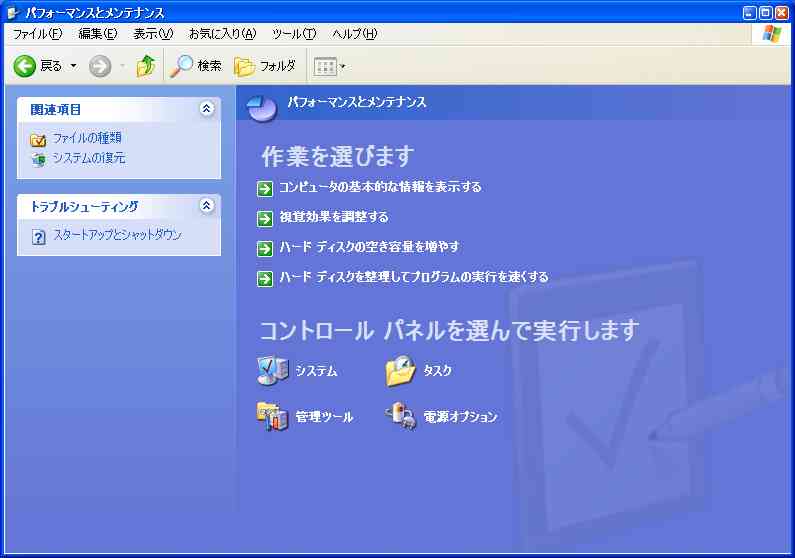
Task: Click green arrow beside ハード ディスクの空き容量を増やす
Action: [x=265, y=249]
